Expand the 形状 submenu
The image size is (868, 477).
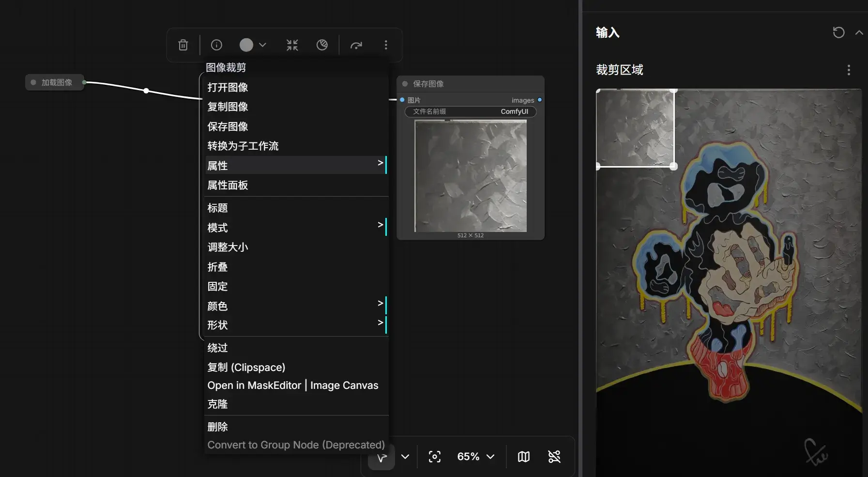coord(296,325)
